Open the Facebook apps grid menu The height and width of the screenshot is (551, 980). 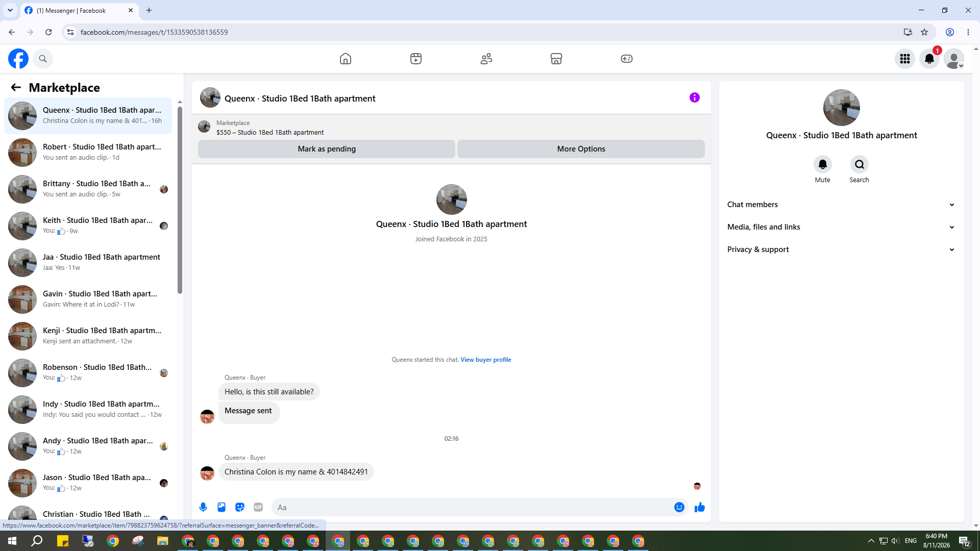click(905, 59)
